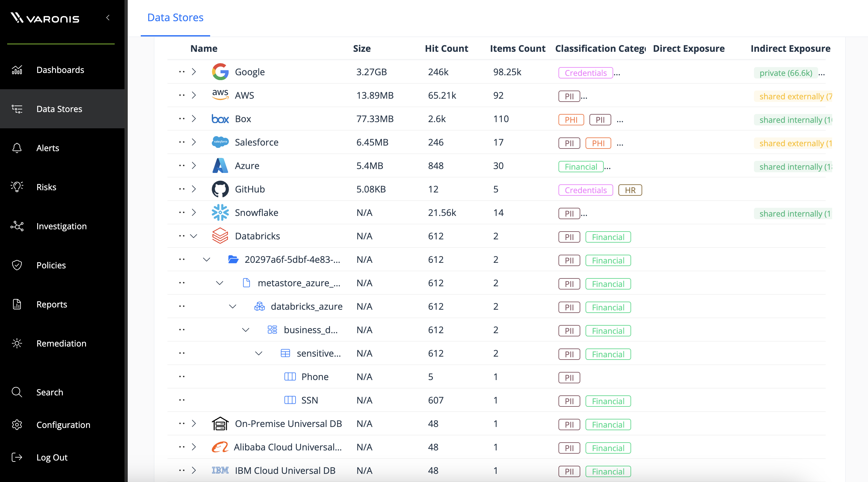Expand On-Premise Universal DB row

[x=194, y=423]
